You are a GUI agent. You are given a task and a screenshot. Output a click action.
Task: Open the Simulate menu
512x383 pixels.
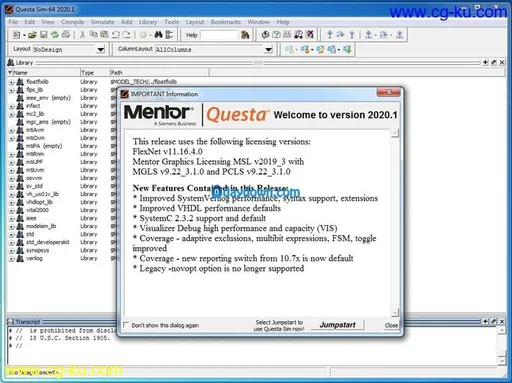click(x=103, y=22)
